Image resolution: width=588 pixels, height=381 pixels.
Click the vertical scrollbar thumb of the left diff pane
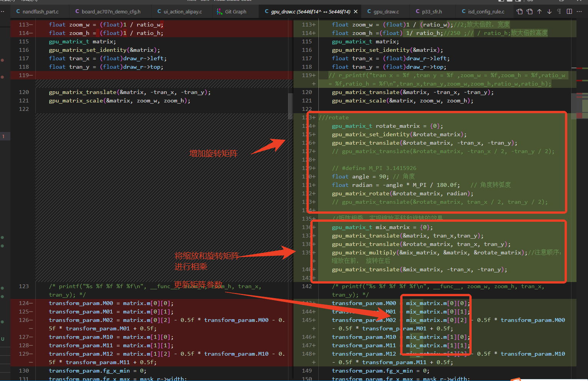point(290,106)
